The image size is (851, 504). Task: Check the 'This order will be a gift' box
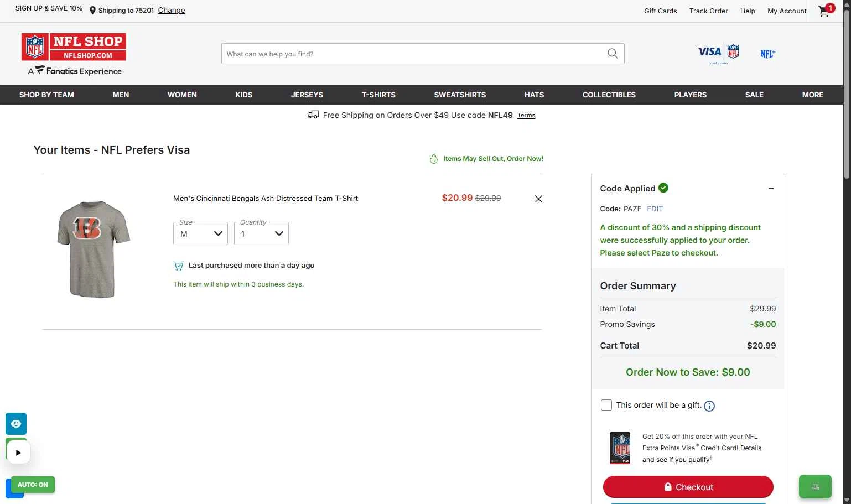click(x=606, y=405)
